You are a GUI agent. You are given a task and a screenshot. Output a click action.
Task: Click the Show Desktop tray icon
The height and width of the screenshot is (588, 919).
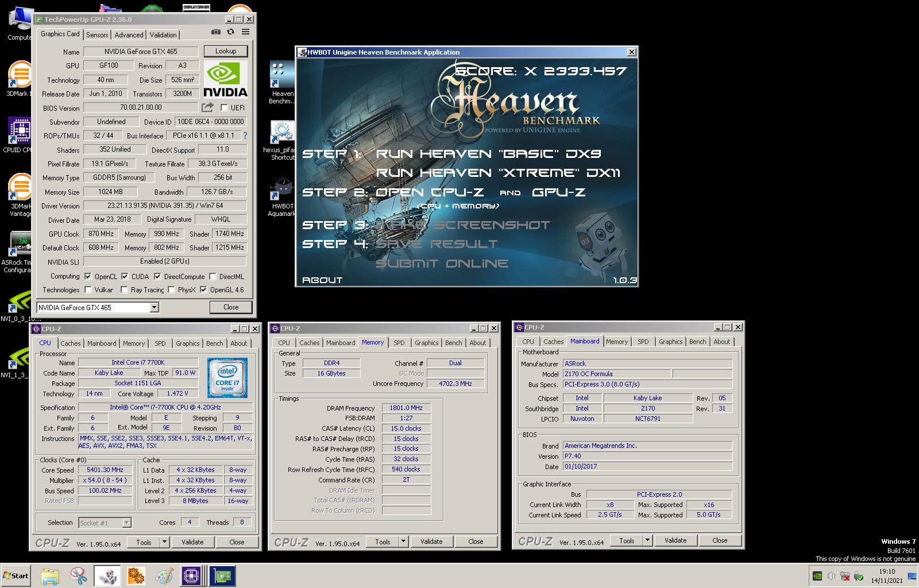click(x=912, y=576)
